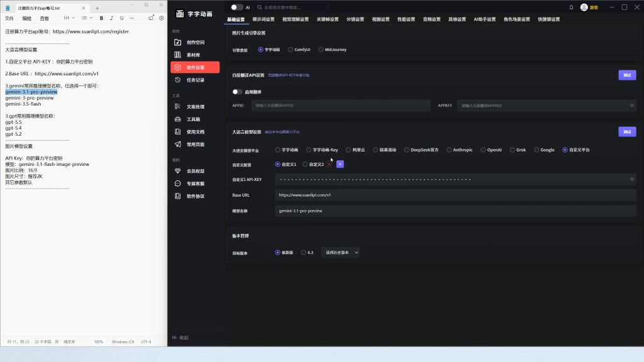Enable the 启用翻译 switch
The width and height of the screenshot is (644, 362).
(237, 92)
